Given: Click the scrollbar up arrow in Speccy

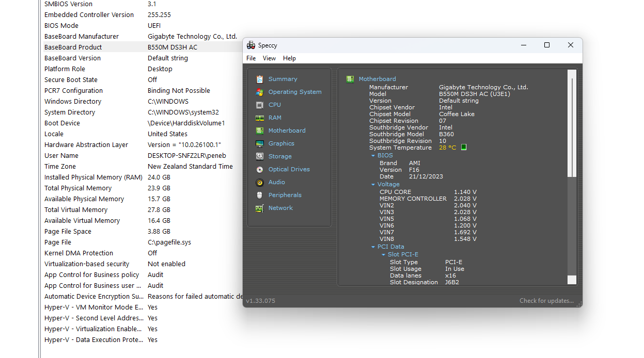Looking at the screenshot, I should 571,74.
